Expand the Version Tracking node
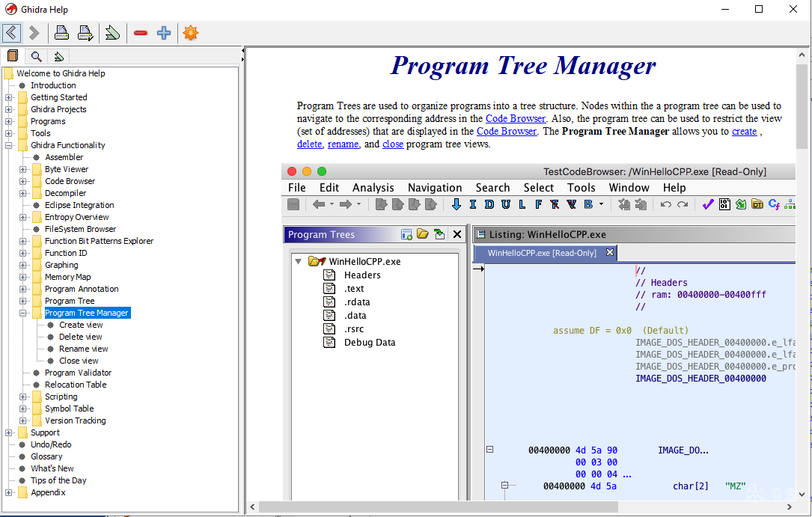 22,420
